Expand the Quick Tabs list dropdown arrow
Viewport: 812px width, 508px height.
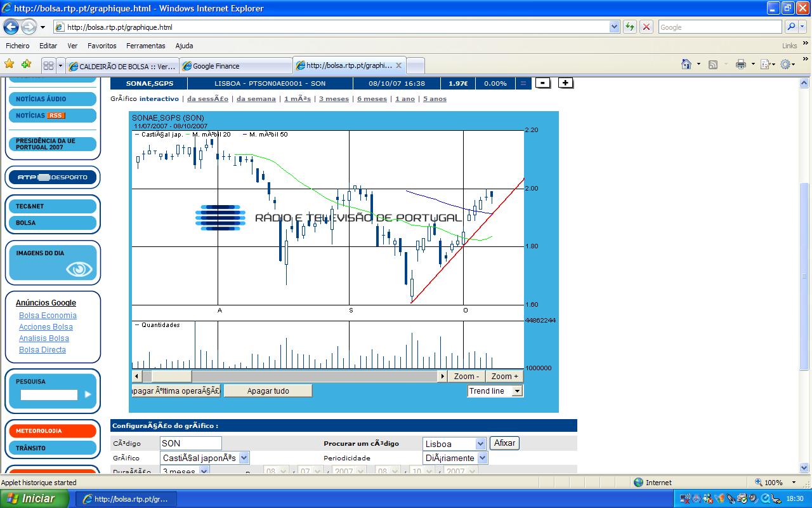[x=60, y=65]
